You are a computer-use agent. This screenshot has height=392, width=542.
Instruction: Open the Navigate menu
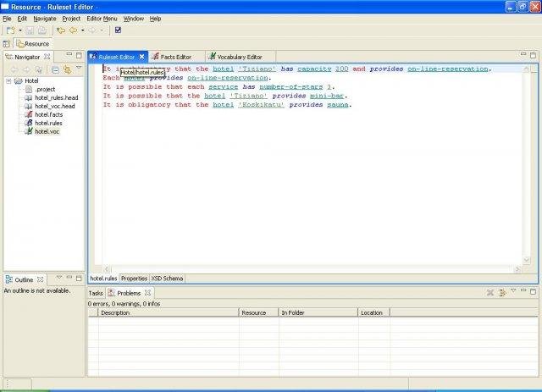click(x=45, y=19)
